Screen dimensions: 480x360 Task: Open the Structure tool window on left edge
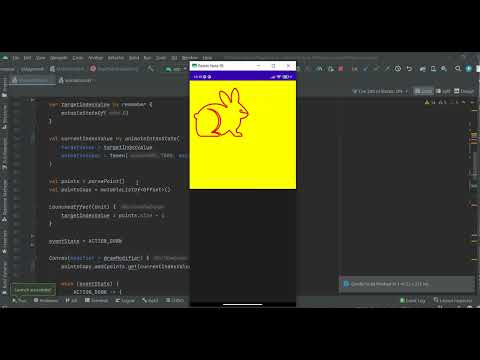(x=4, y=117)
